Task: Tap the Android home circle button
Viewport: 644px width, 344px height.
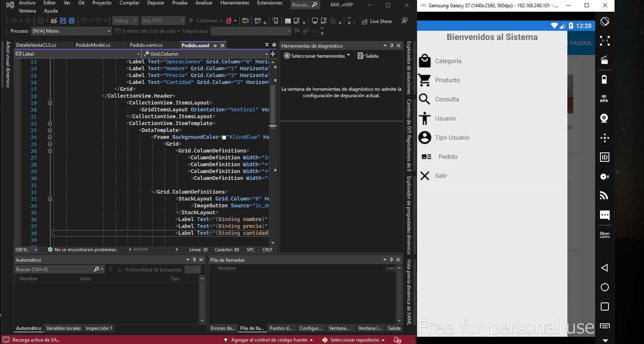Action: [604, 287]
